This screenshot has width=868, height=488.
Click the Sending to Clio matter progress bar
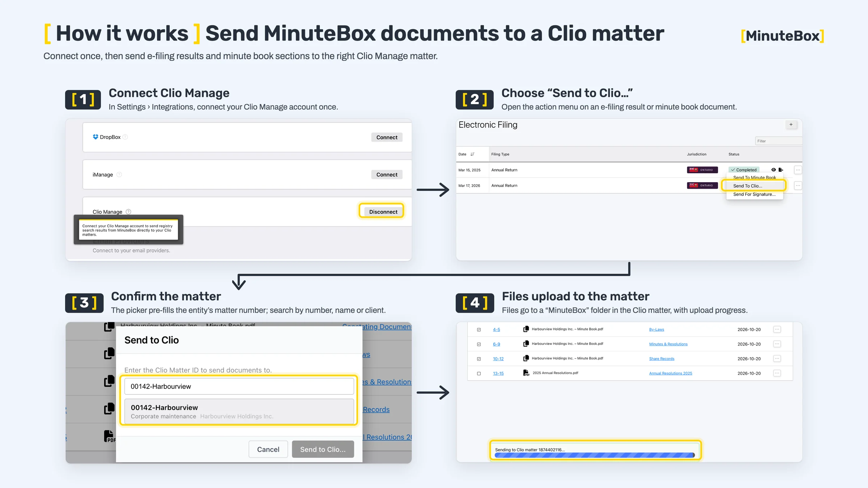click(x=595, y=455)
